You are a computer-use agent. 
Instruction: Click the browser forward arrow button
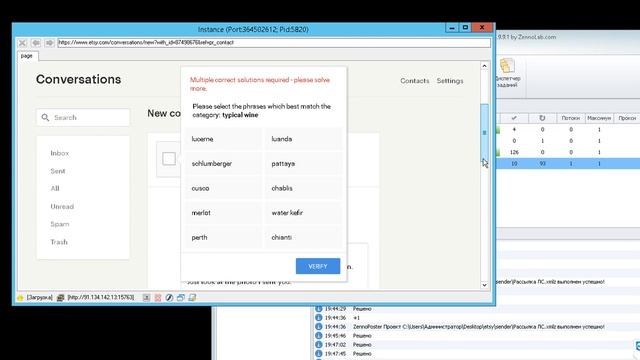[49, 43]
